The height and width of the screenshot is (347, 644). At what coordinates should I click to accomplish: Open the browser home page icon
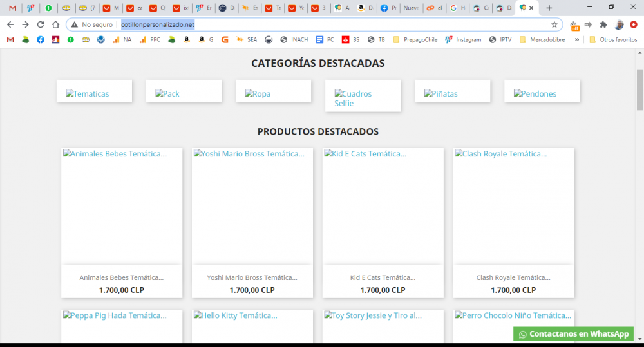tap(55, 24)
